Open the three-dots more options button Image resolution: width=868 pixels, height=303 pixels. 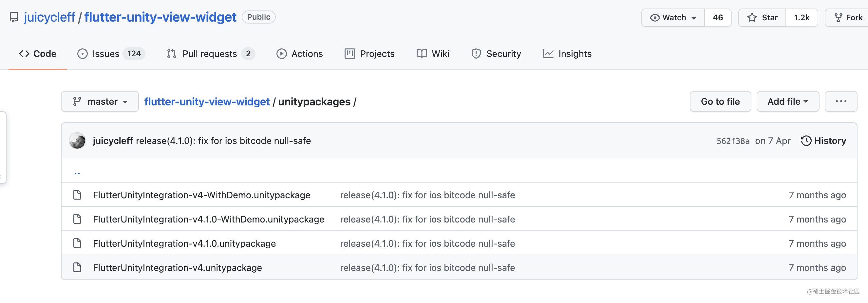pos(840,101)
